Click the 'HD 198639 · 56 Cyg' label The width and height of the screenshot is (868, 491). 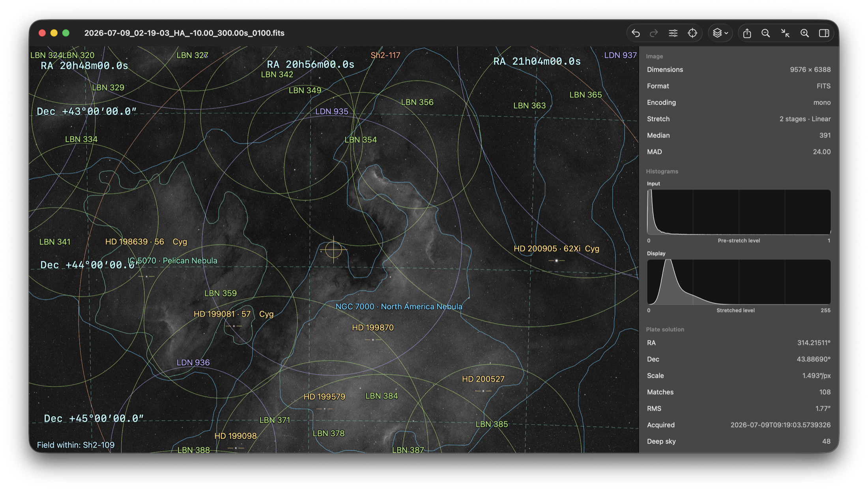146,242
